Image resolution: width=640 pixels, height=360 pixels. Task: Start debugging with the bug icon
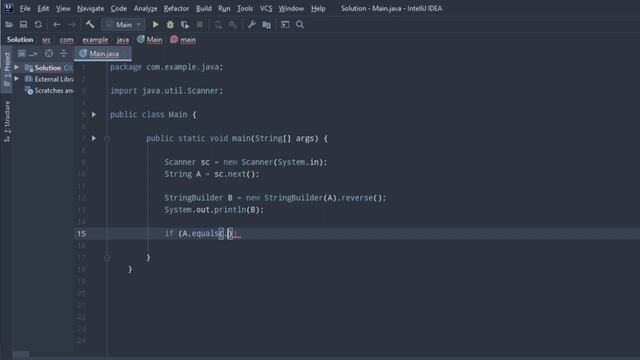point(170,25)
